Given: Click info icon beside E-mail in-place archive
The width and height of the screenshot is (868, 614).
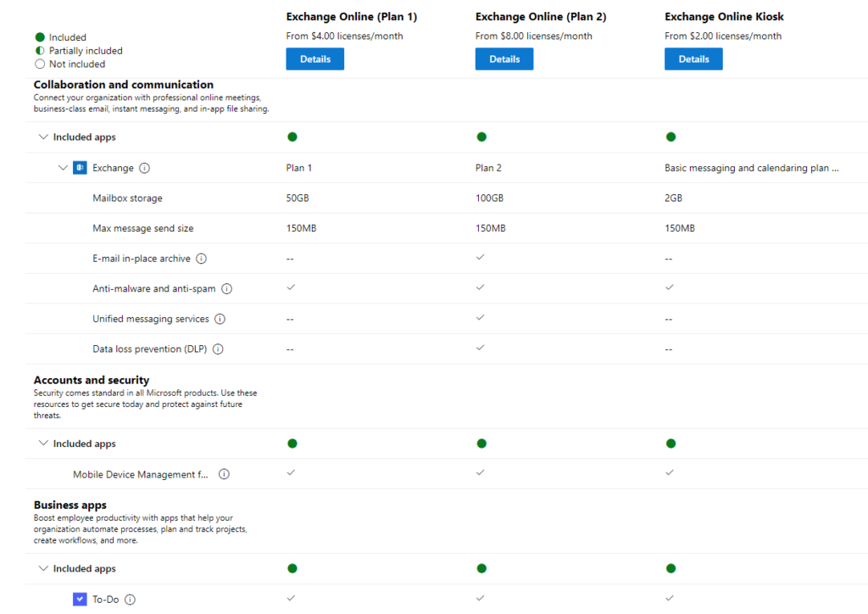Looking at the screenshot, I should [x=201, y=258].
